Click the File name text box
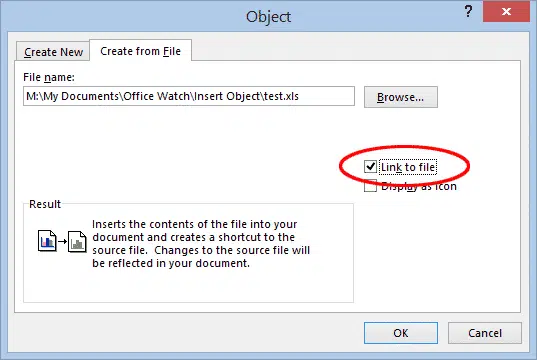 (189, 96)
